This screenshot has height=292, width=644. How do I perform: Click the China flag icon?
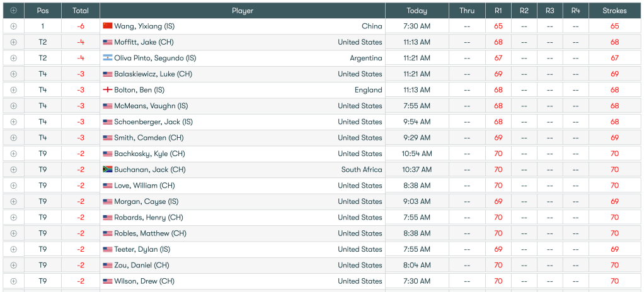[107, 26]
